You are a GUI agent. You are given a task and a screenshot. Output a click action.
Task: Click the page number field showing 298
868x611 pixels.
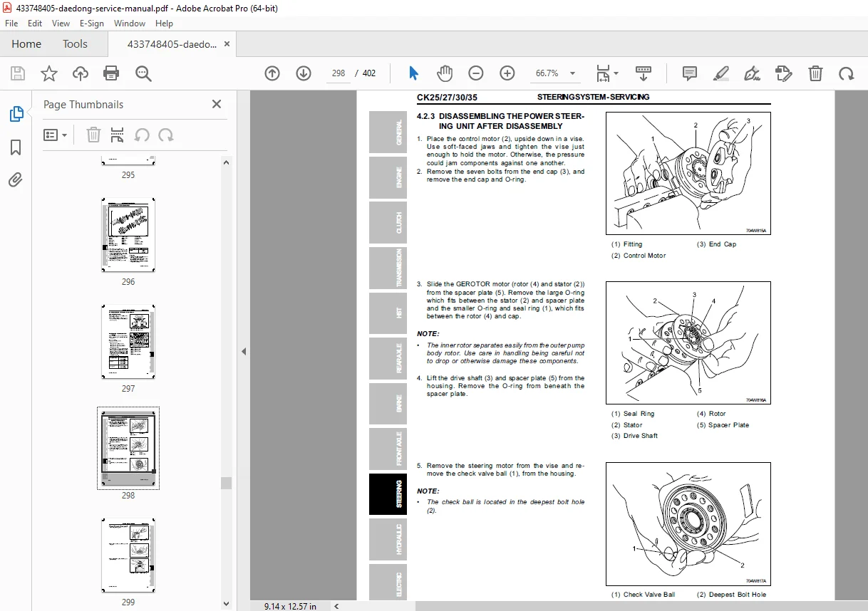coord(339,73)
